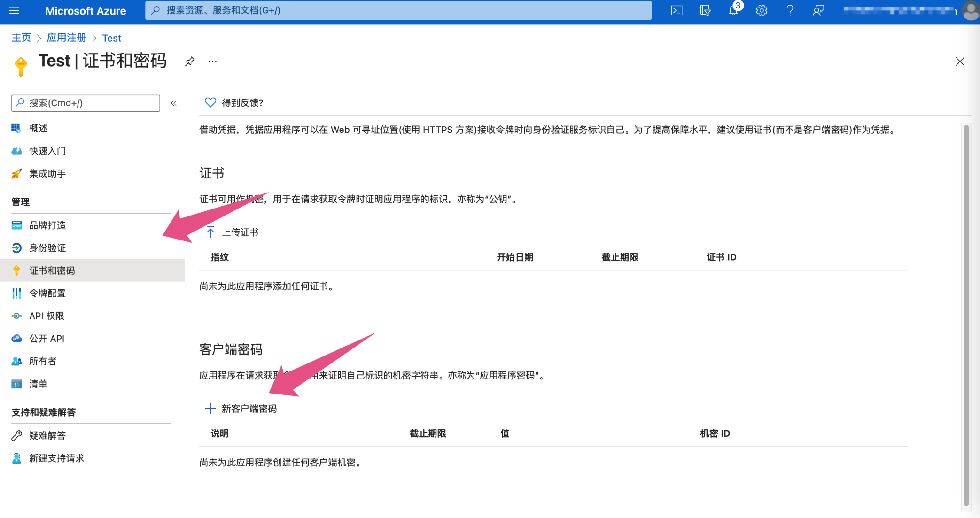Select API 权限 menu item
This screenshot has width=980, height=518.
[x=47, y=316]
